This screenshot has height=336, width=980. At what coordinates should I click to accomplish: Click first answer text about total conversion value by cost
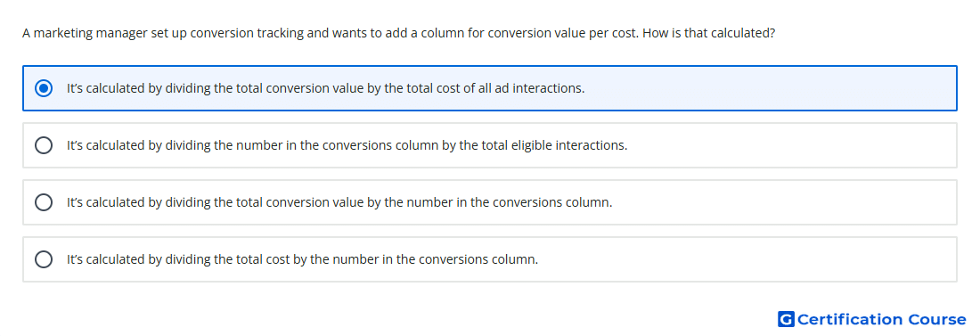click(x=325, y=88)
